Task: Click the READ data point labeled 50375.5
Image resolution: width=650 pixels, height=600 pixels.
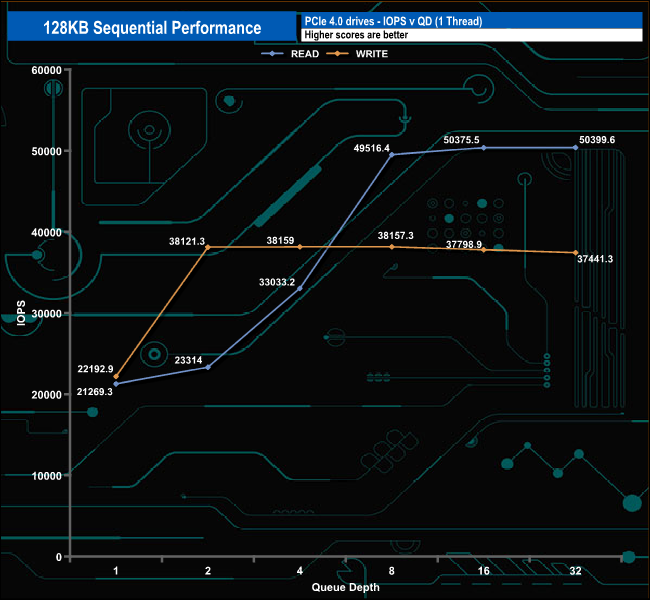Action: pos(484,148)
